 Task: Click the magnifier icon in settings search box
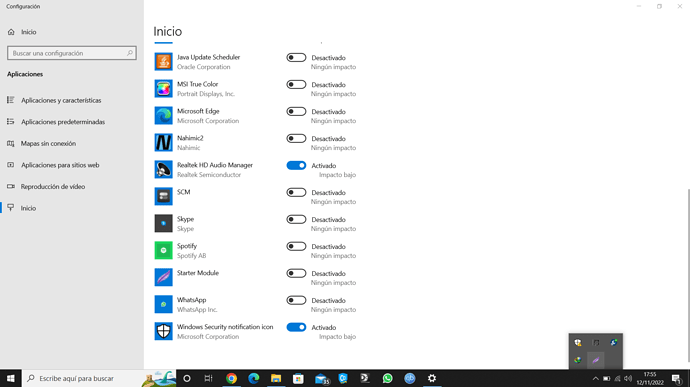130,53
